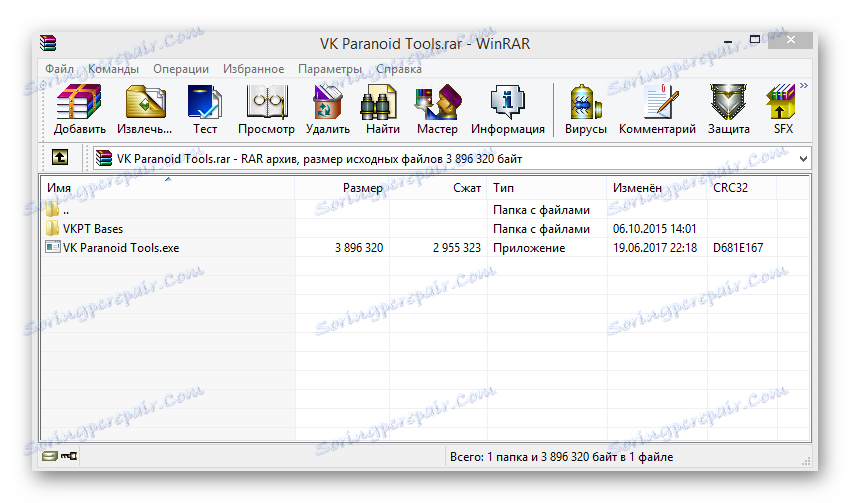
Task: Click the Приложение type cell
Action: point(529,248)
